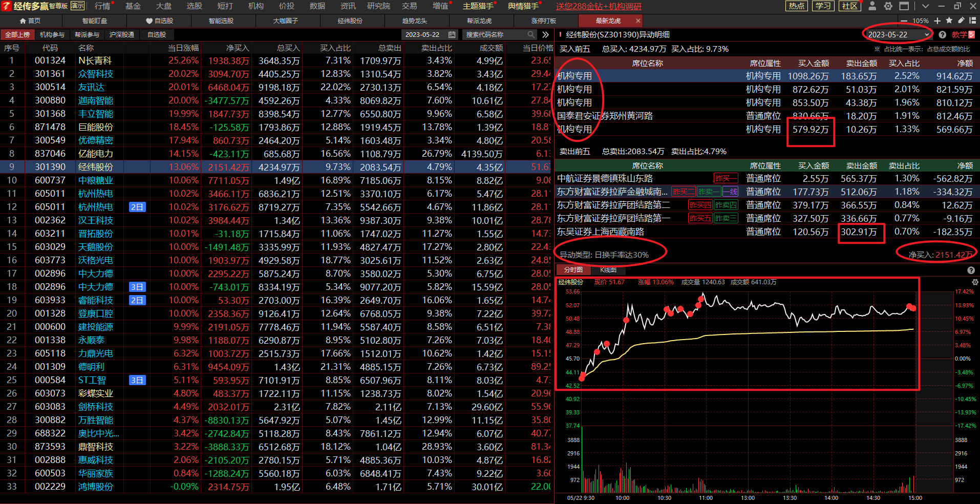Open the 自选股 heart tab

coord(159,21)
